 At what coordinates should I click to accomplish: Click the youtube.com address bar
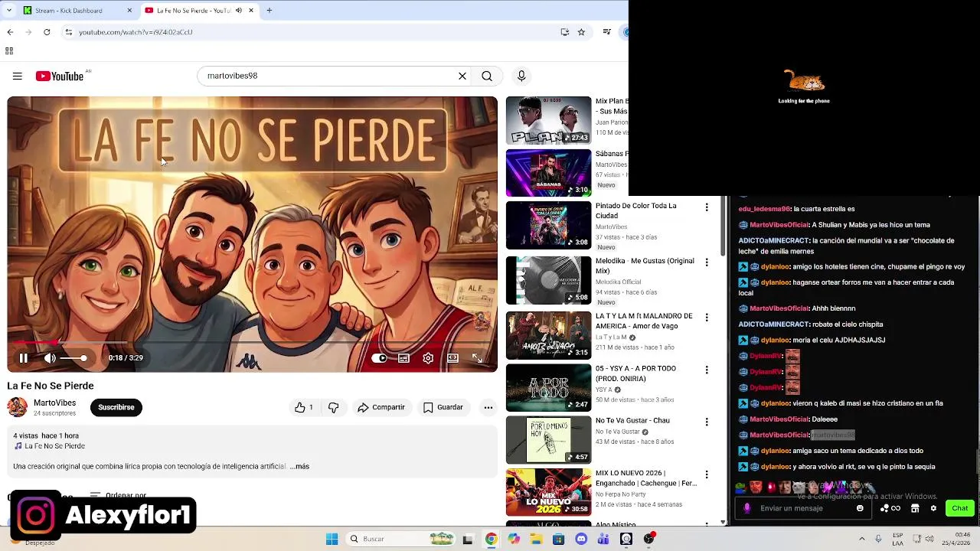306,32
